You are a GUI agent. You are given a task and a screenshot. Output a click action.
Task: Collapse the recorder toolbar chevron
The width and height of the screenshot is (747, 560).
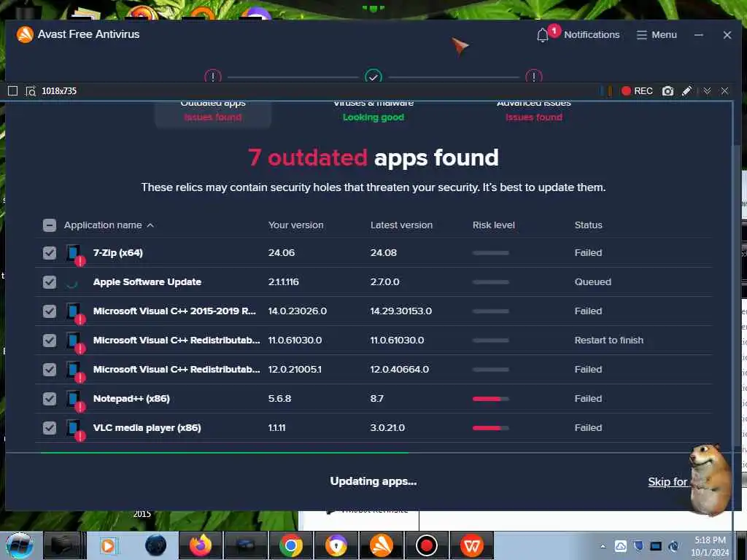[707, 91]
